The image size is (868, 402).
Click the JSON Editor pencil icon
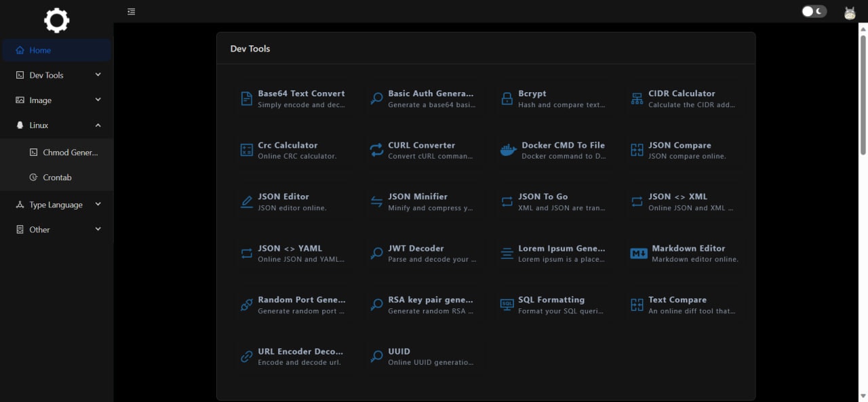246,201
